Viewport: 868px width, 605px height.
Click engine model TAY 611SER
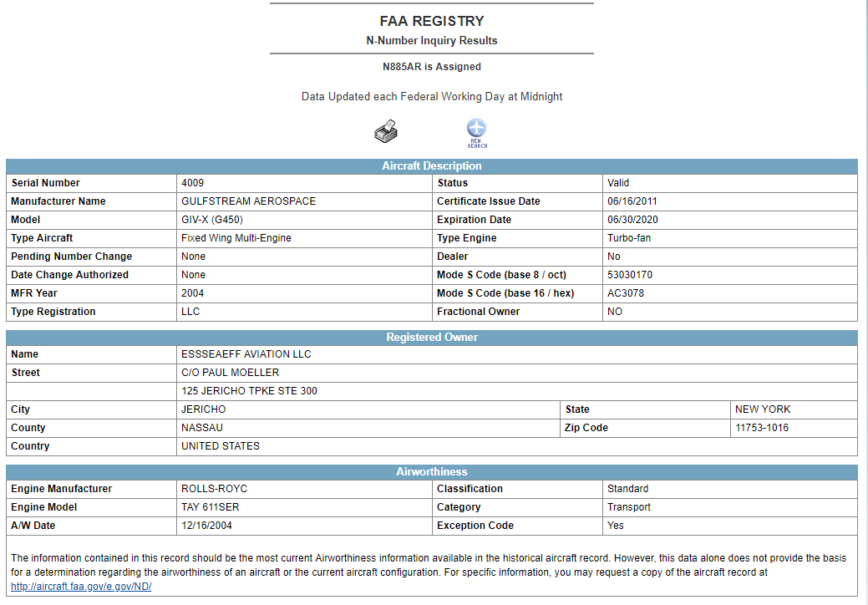211,506
